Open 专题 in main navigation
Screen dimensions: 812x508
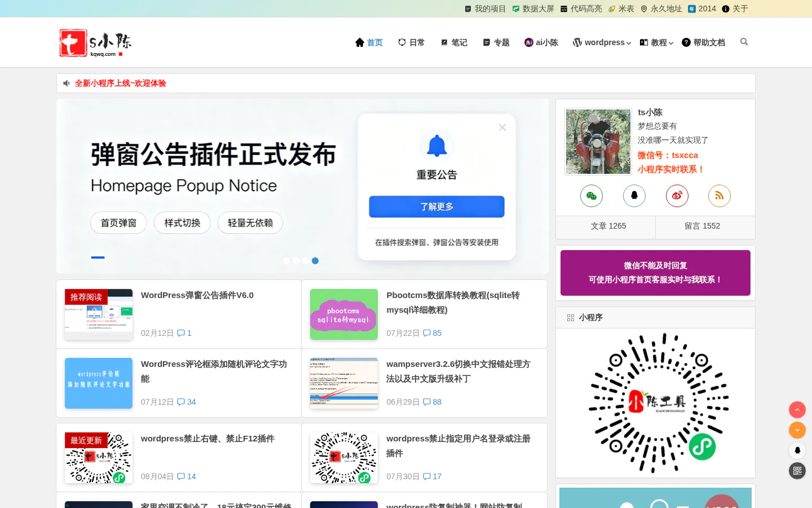pyautogui.click(x=496, y=42)
